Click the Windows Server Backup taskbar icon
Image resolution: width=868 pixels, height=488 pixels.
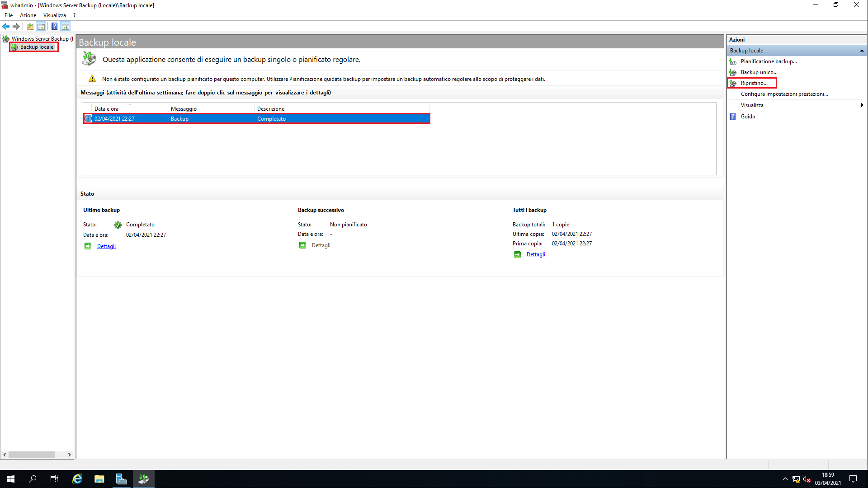coord(143,479)
